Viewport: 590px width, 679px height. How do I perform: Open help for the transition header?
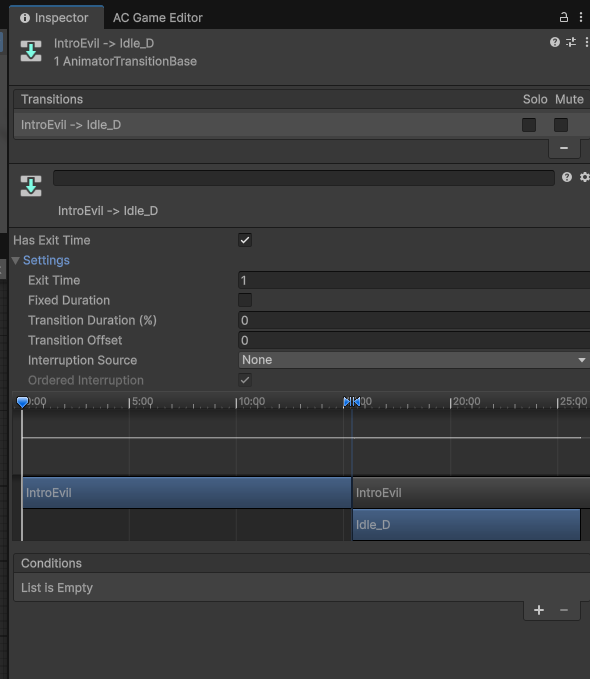click(x=554, y=42)
